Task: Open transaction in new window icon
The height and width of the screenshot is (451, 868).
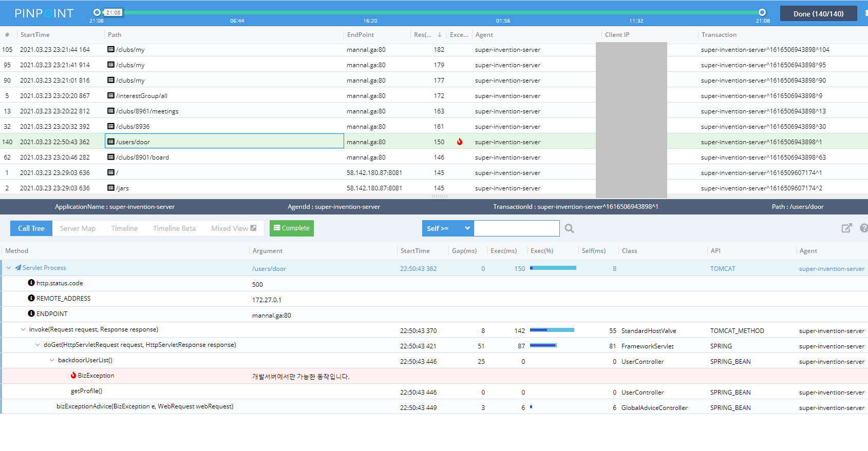Action: 846,228
